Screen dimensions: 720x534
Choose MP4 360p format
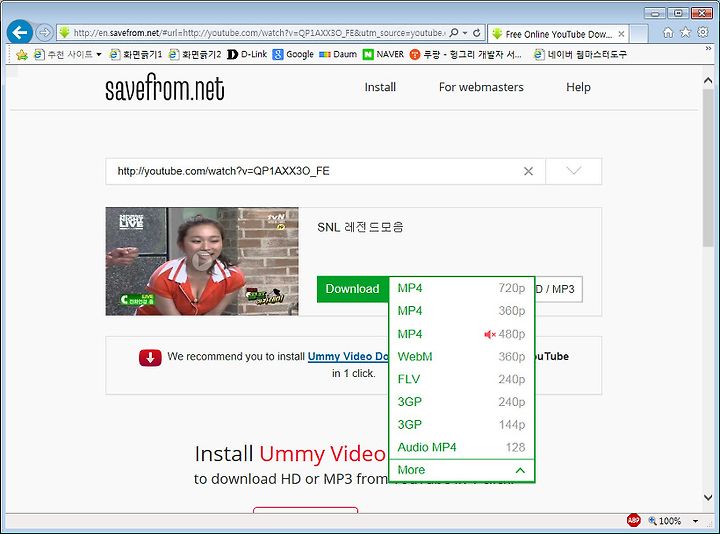point(461,311)
